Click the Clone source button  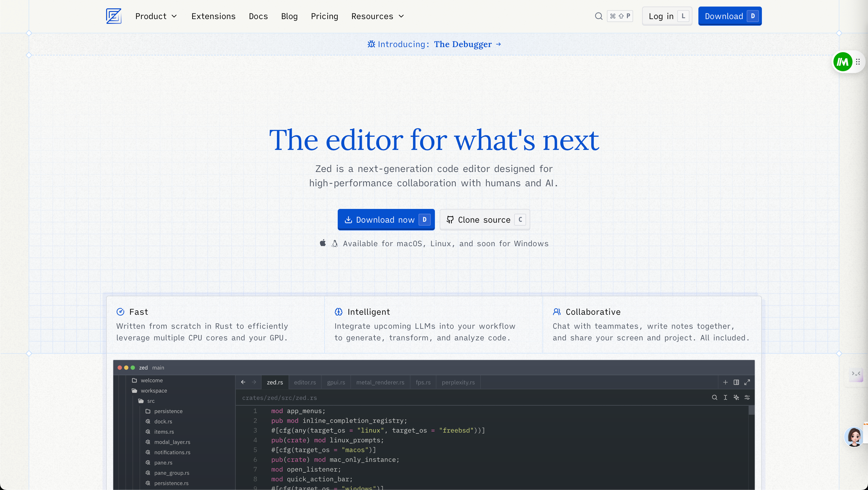point(485,220)
